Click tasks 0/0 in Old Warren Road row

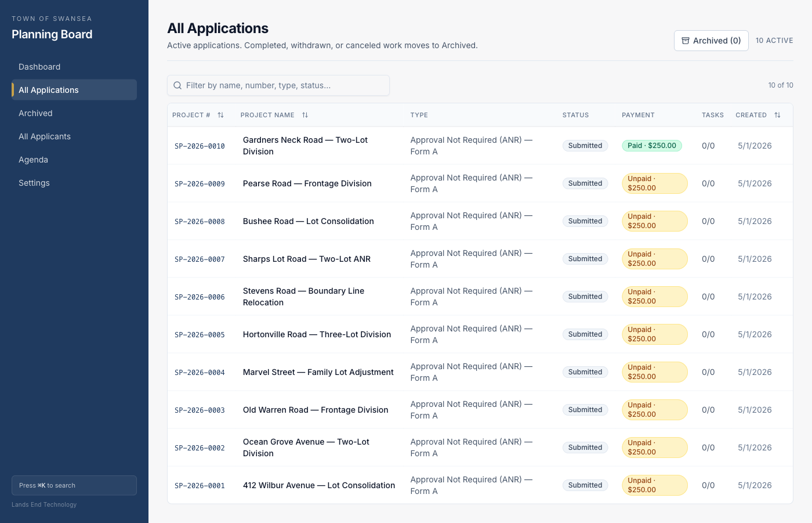point(708,410)
